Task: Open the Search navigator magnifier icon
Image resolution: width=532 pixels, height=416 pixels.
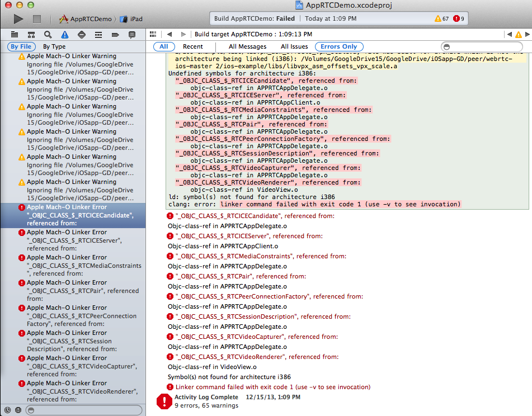Action: point(48,35)
